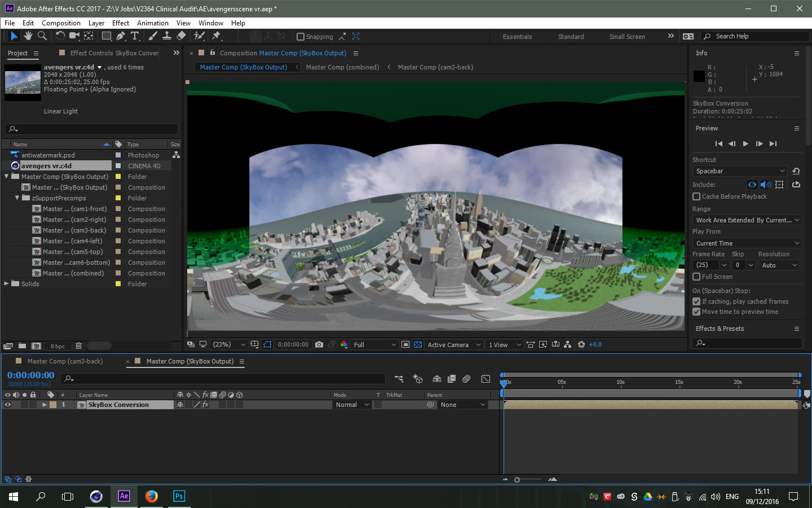Select the Unified Camera tool
This screenshot has width=812, height=508.
click(74, 36)
